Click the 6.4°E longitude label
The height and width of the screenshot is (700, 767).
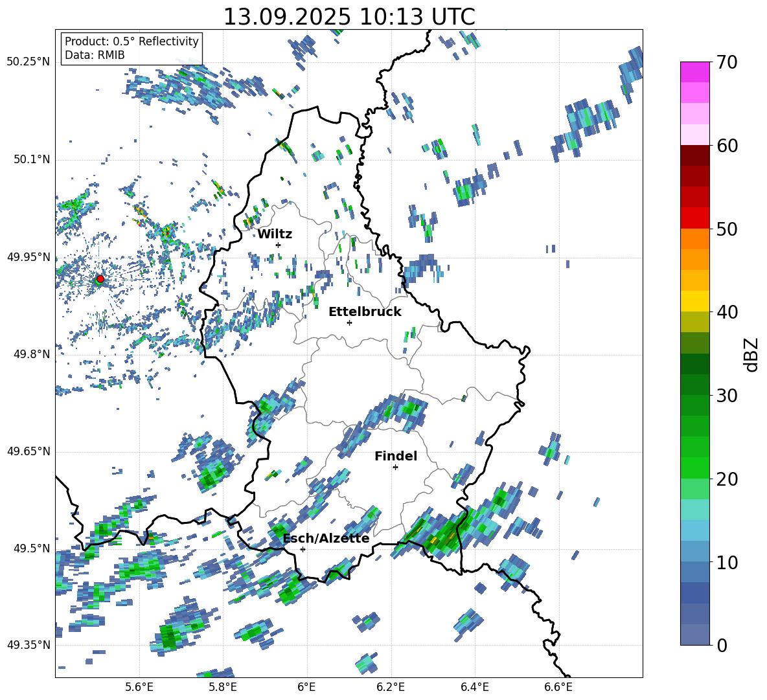pos(474,687)
